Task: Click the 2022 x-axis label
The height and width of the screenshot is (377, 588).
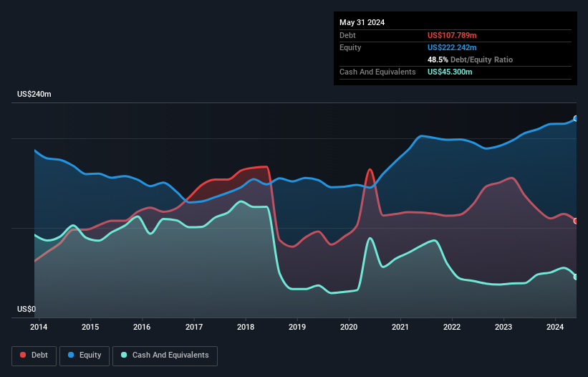Action: tap(452, 327)
